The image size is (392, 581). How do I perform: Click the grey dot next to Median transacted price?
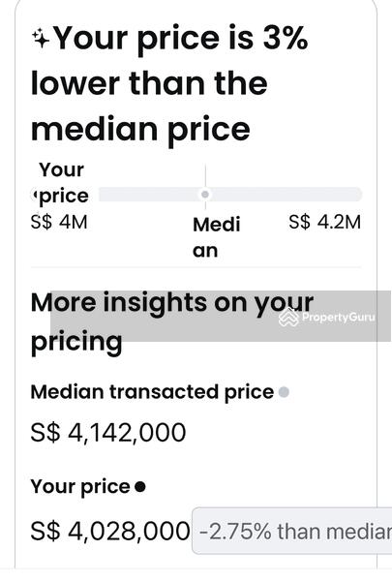(x=284, y=392)
